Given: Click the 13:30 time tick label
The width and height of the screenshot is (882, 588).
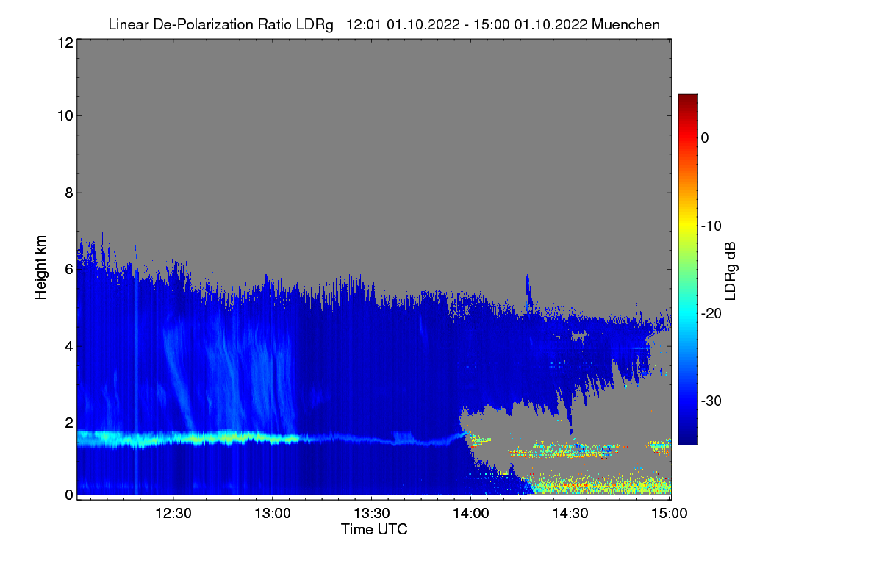Looking at the screenshot, I should tap(373, 513).
